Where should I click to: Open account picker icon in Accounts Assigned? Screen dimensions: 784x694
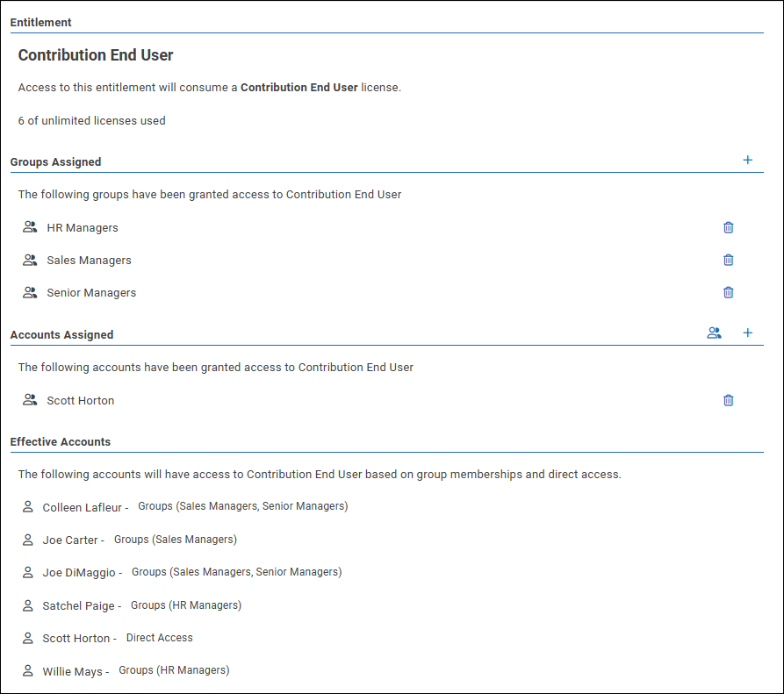(715, 333)
